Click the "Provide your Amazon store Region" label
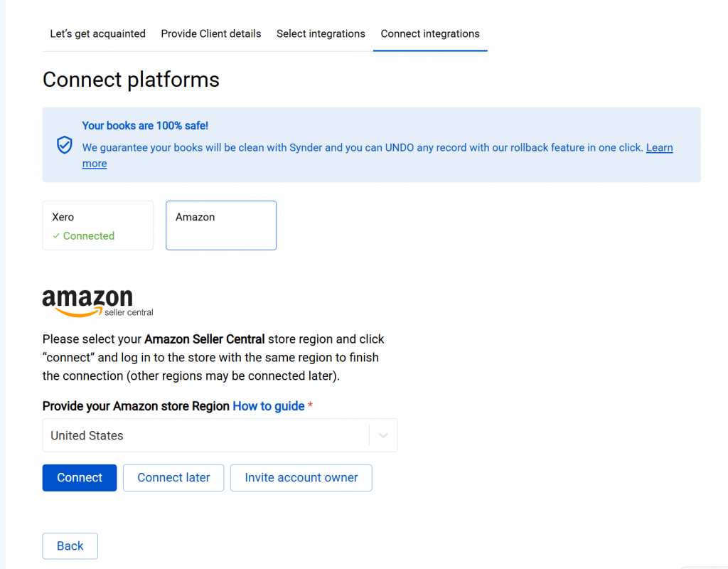Viewport: 728px width, 569px height. [x=136, y=406]
